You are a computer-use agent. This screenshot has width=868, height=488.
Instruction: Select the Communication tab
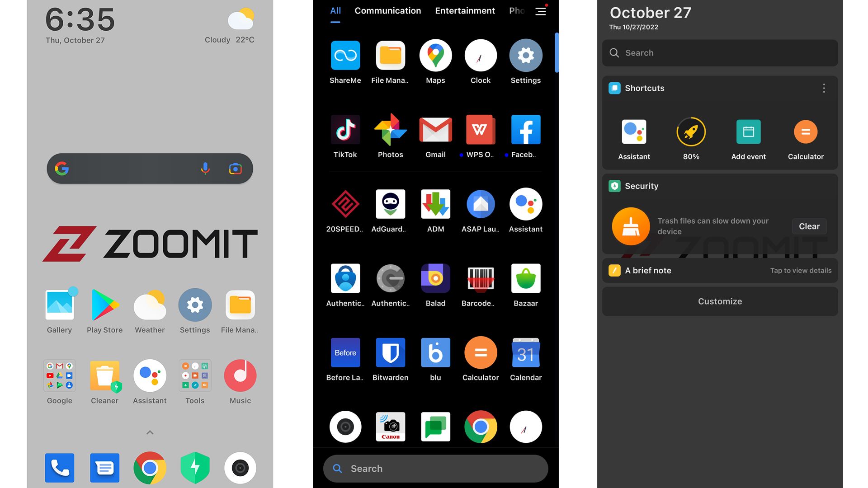pyautogui.click(x=387, y=10)
